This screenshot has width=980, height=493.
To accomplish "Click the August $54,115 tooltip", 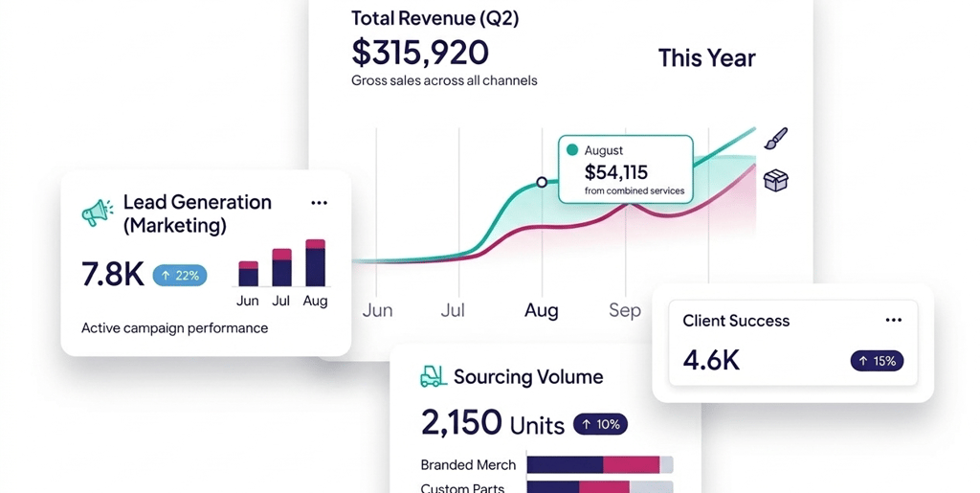I will point(626,169).
